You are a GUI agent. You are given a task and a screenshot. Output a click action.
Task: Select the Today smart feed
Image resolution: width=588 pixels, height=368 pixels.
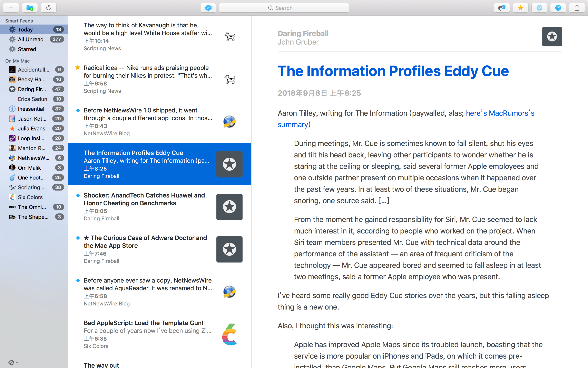(34, 29)
